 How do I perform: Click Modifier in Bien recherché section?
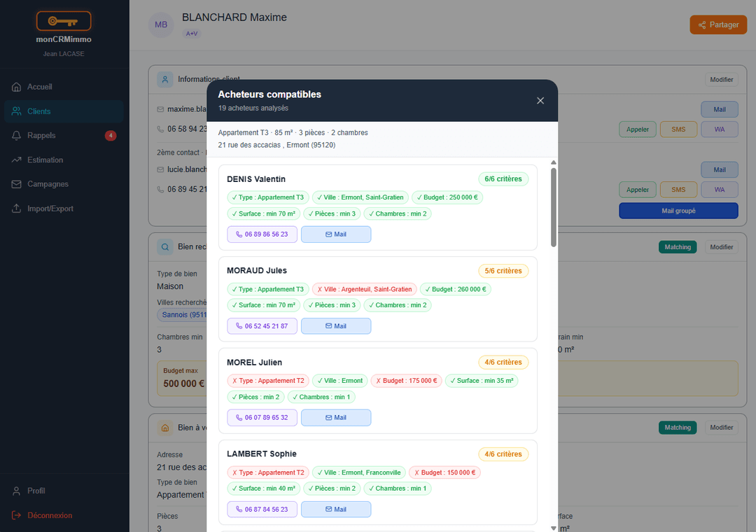[x=721, y=247]
